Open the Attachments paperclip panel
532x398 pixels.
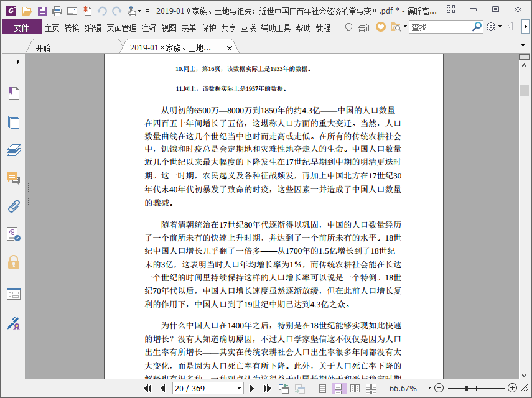(x=14, y=206)
